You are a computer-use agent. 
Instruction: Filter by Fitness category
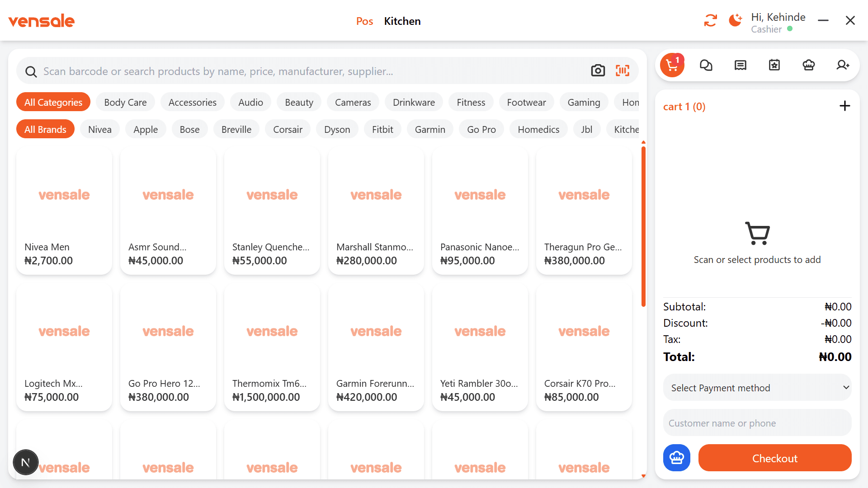[x=471, y=102]
